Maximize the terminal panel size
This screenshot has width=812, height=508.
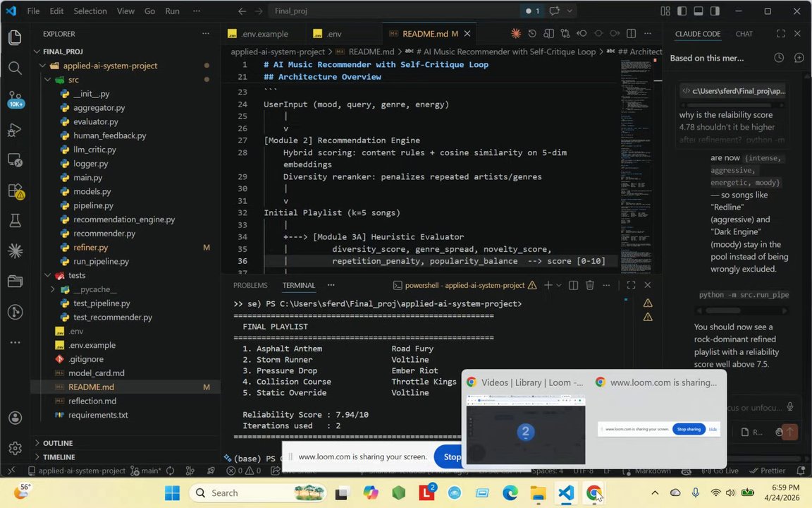tap(632, 285)
